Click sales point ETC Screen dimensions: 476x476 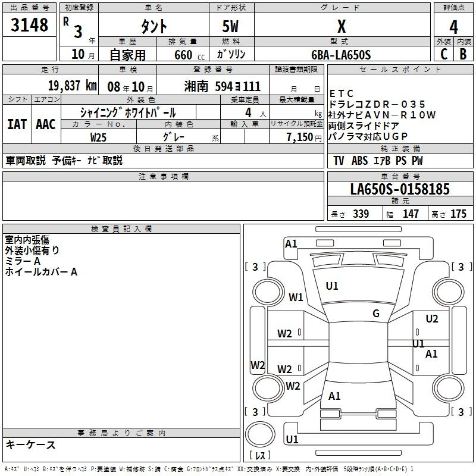(341, 93)
